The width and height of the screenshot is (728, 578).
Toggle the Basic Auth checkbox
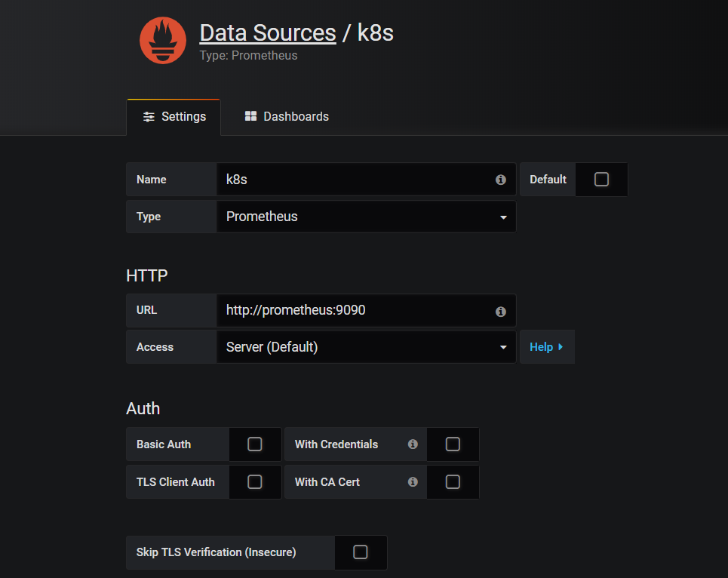tap(254, 444)
